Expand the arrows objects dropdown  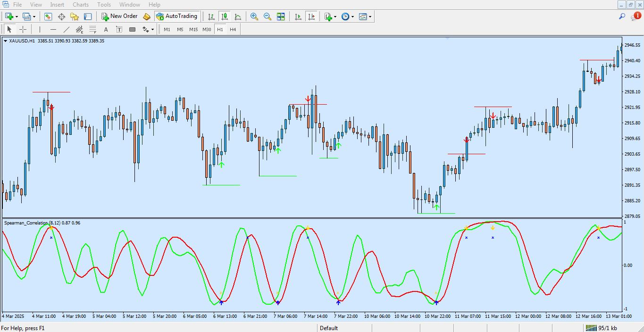pos(152,29)
